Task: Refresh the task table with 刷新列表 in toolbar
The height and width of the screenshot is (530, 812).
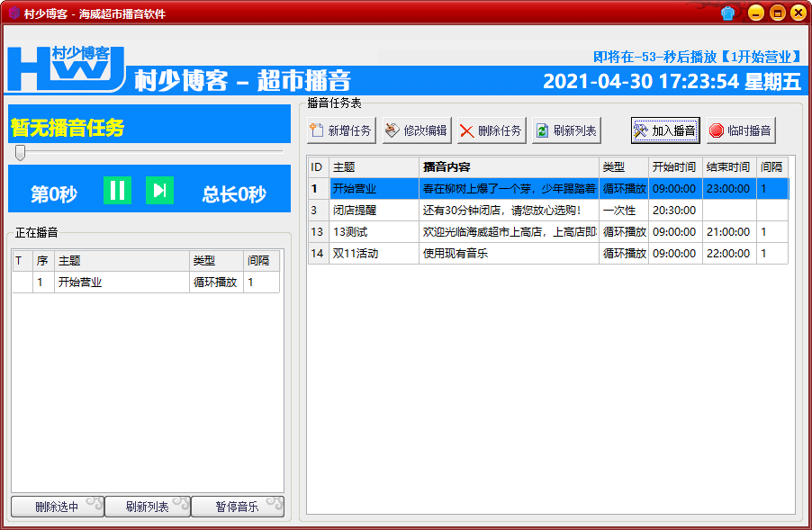Action: (566, 130)
